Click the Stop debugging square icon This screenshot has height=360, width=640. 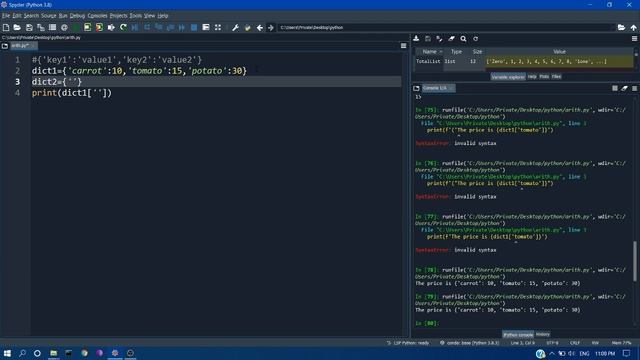(x=194, y=27)
